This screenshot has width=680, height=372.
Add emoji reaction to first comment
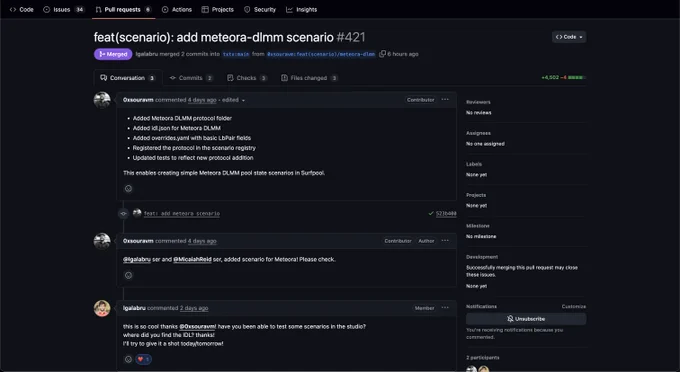[x=128, y=189]
